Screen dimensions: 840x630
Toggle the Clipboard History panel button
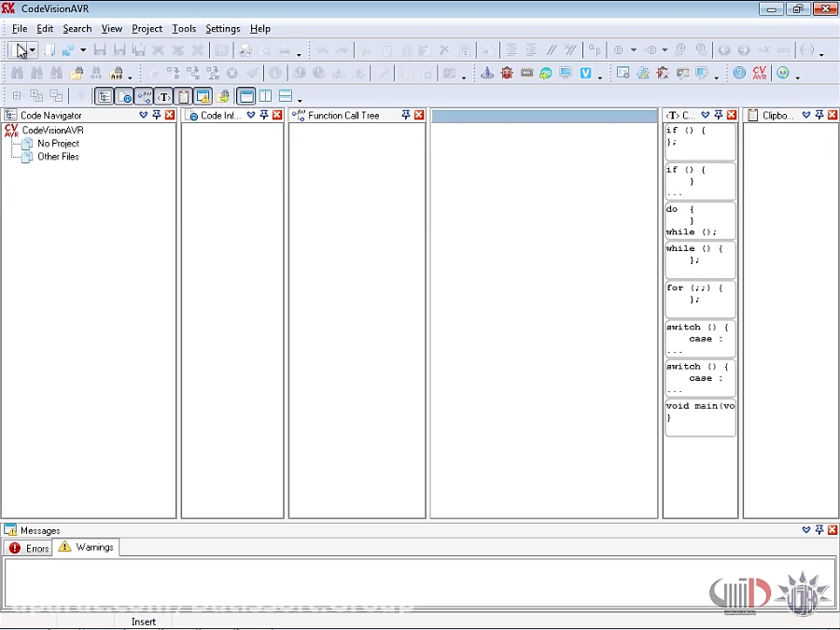pyautogui.click(x=184, y=96)
